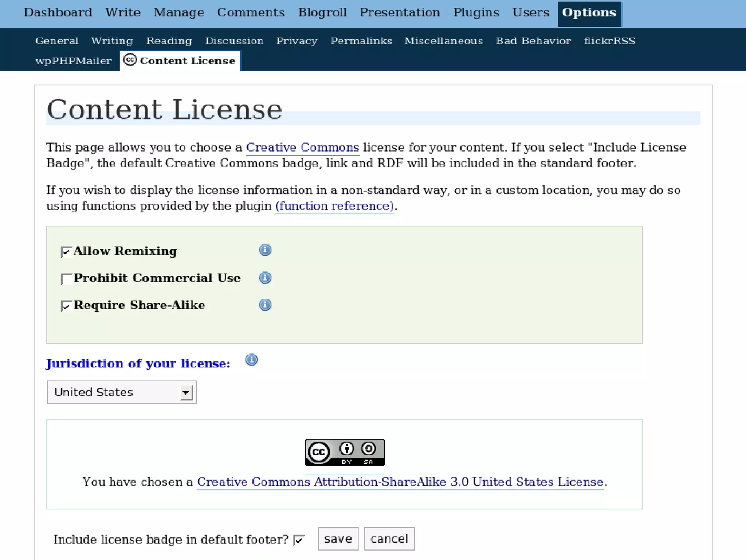Click the CC BY-SA license badge image

click(x=345, y=452)
